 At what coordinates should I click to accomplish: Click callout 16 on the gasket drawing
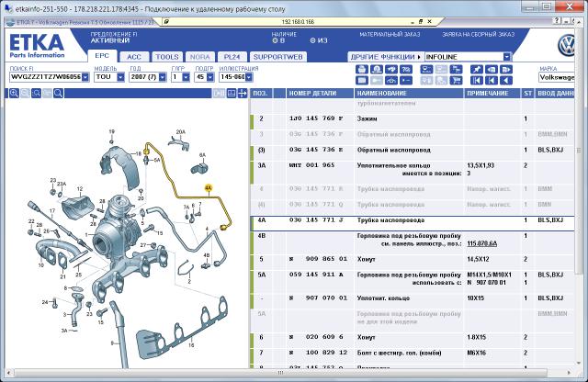(191, 345)
